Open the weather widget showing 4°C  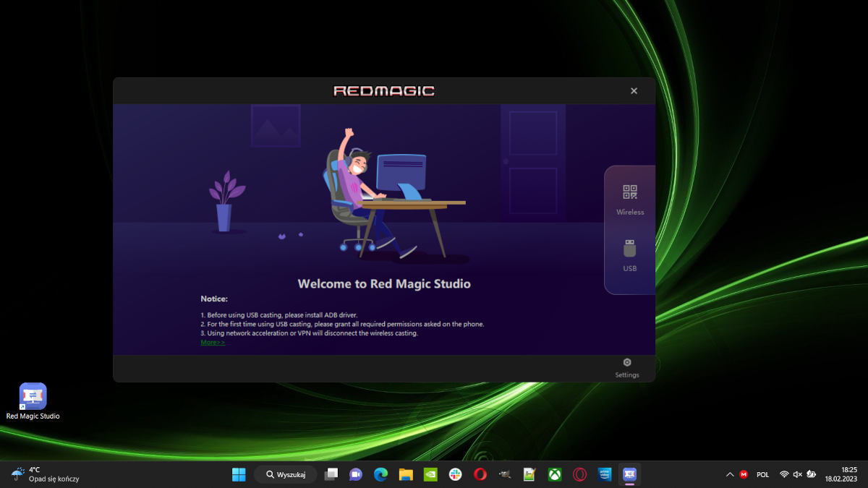tap(45, 474)
